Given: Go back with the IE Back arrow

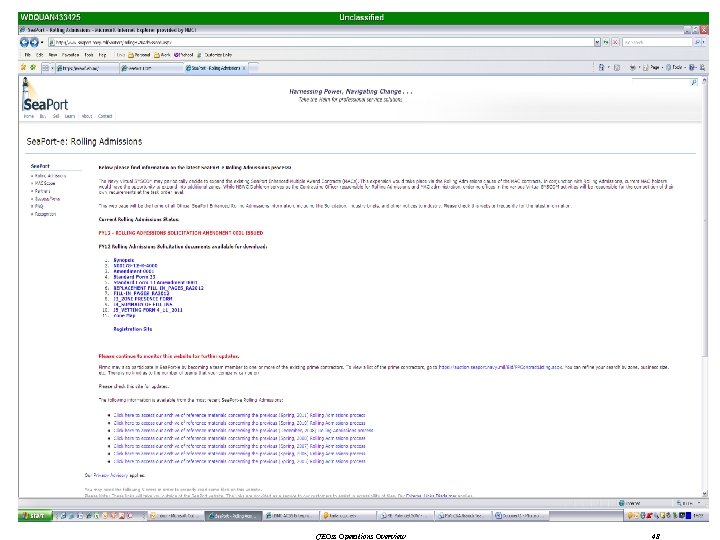Looking at the screenshot, I should point(24,42).
